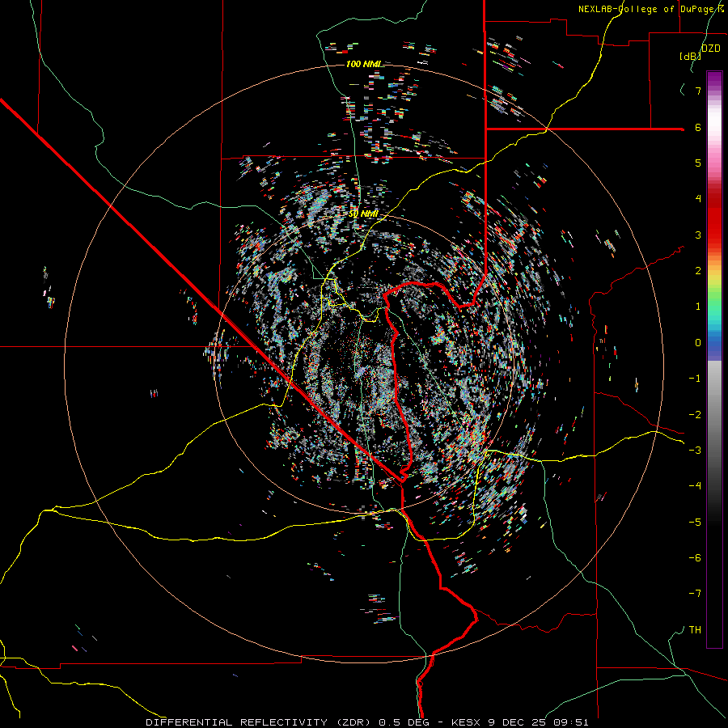Viewport: 728px width, 728px height.
Task: Click the 5 value on the color scale
Action: (x=698, y=163)
